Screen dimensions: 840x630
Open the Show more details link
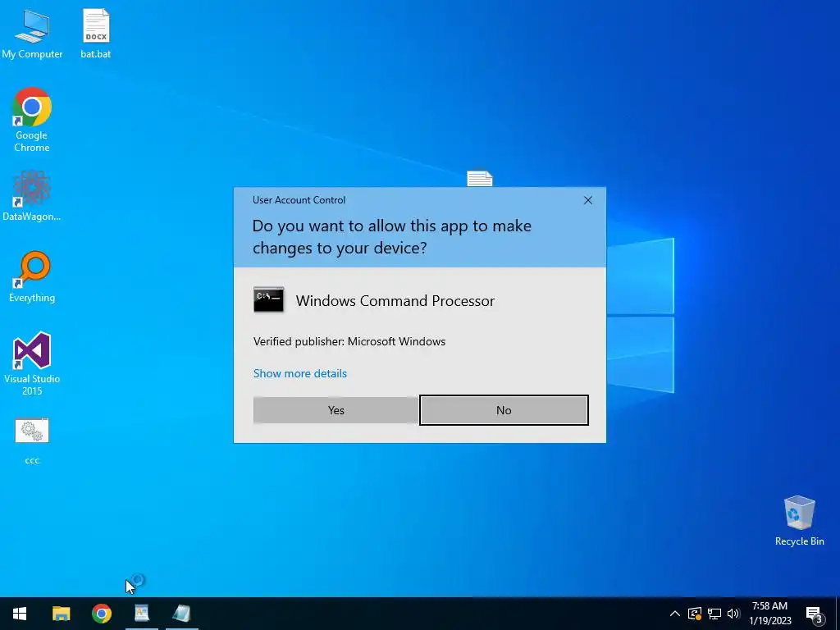tap(300, 373)
